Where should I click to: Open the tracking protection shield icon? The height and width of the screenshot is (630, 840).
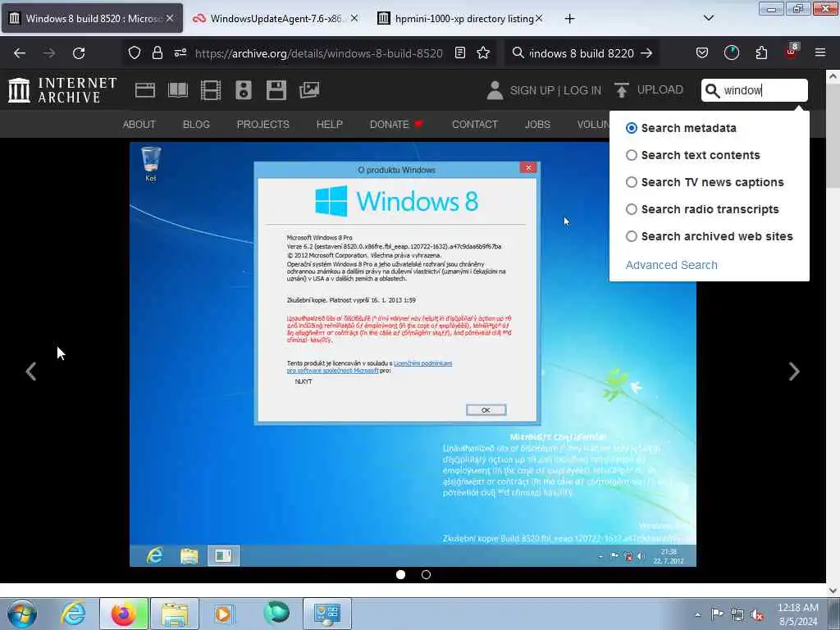135,53
